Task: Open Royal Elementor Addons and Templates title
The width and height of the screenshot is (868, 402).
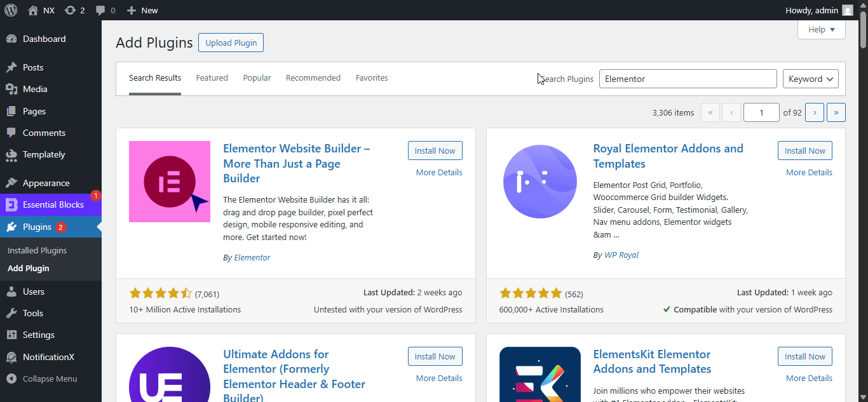Action: pyautogui.click(x=668, y=156)
